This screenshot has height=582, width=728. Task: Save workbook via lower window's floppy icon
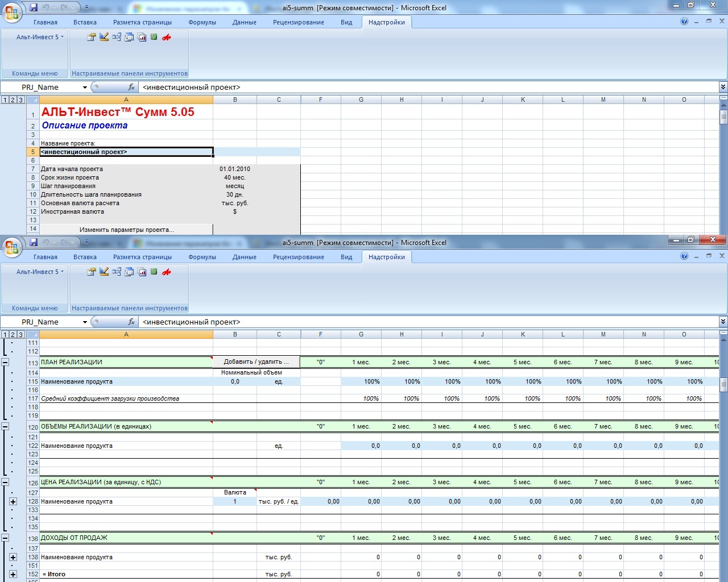pos(34,242)
